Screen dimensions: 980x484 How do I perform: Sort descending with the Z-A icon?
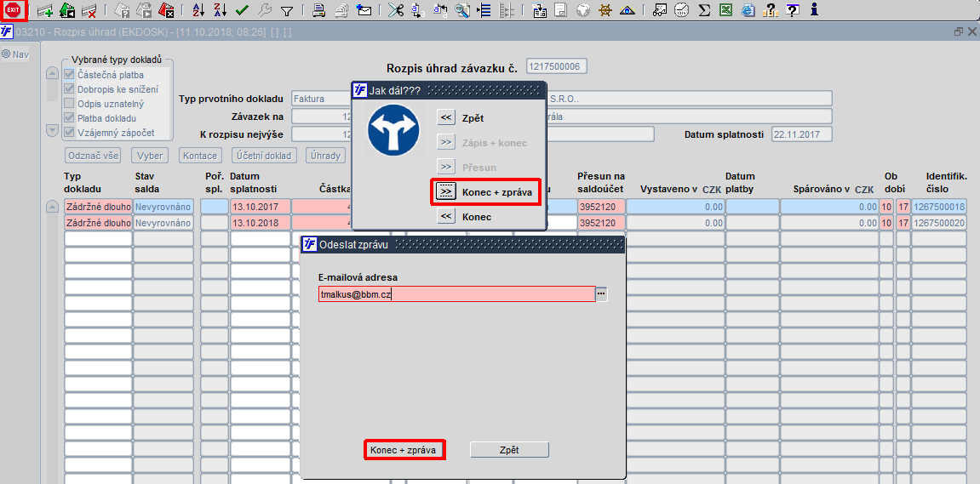coord(220,10)
